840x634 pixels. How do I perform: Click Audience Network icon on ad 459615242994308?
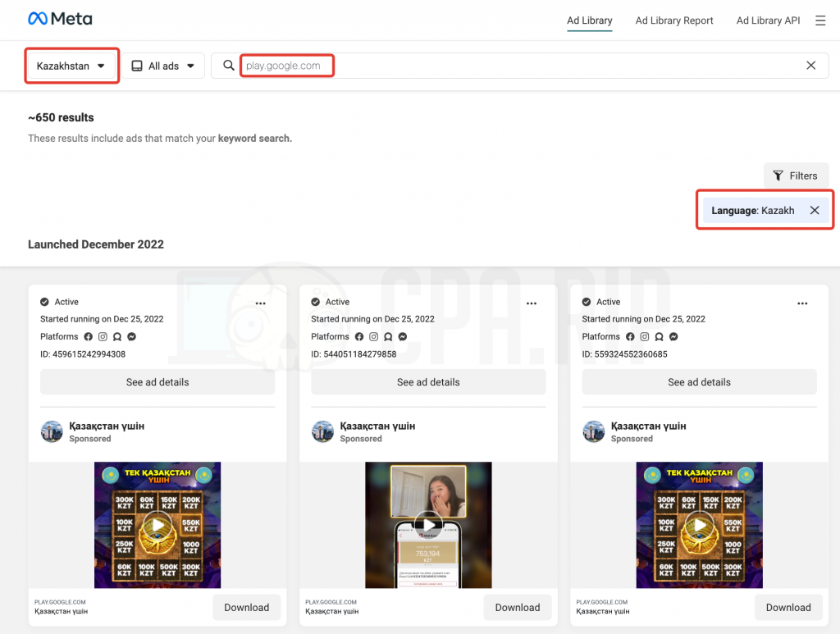[117, 336]
